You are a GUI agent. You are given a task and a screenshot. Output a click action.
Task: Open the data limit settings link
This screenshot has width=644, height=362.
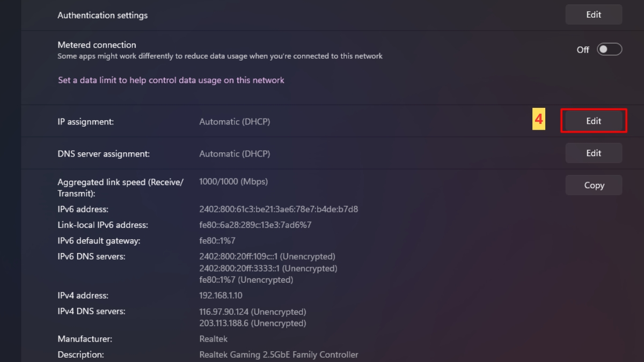pyautogui.click(x=171, y=80)
